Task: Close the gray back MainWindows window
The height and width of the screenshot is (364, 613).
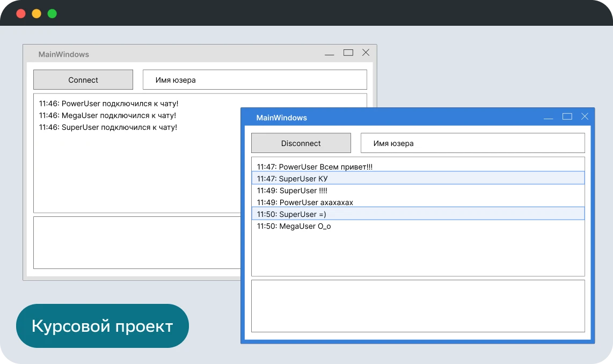Action: (x=366, y=53)
